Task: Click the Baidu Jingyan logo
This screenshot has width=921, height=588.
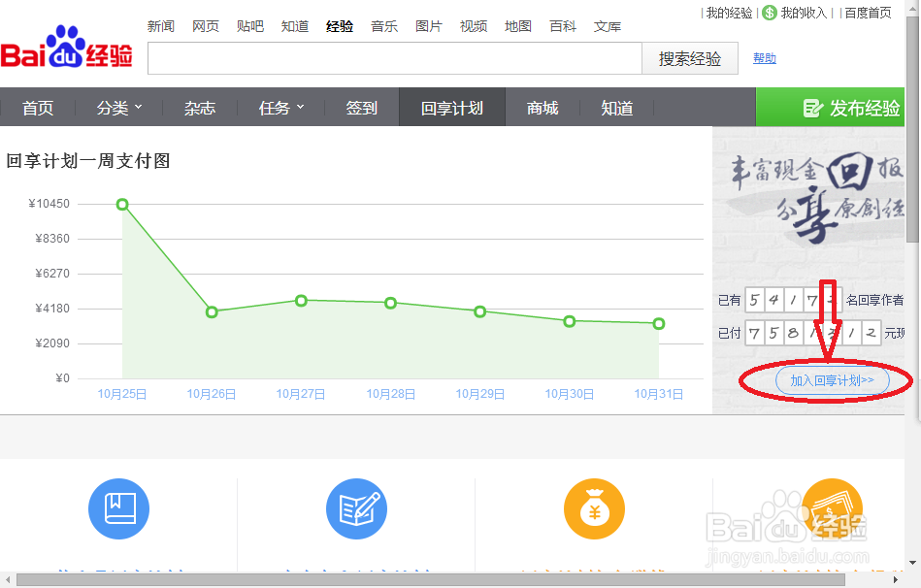Action: [66, 48]
